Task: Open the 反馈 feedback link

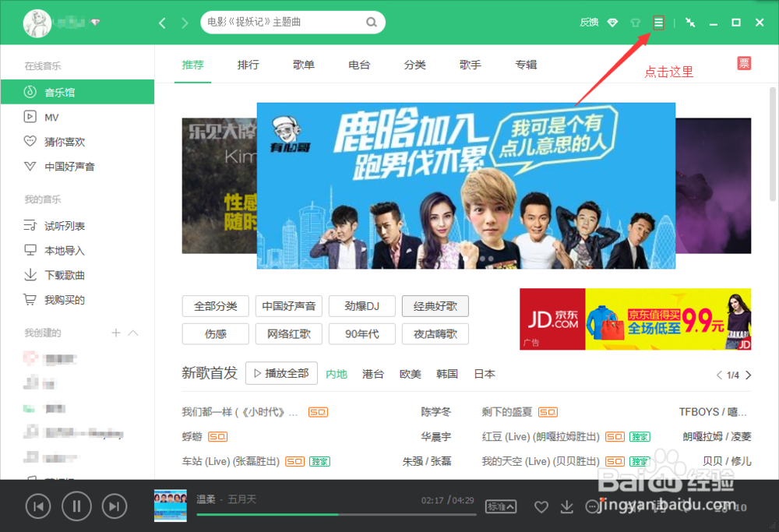Action: click(x=589, y=23)
